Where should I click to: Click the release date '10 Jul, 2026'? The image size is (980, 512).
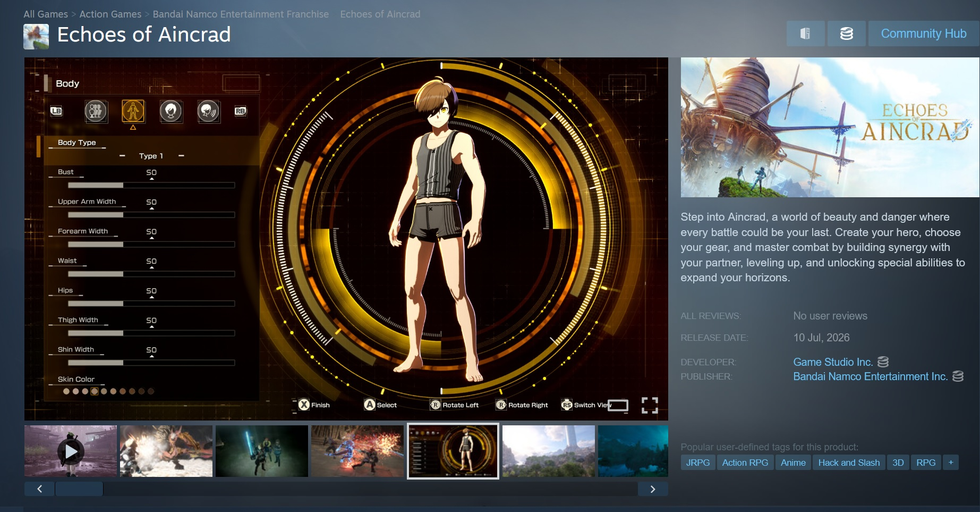tap(821, 338)
